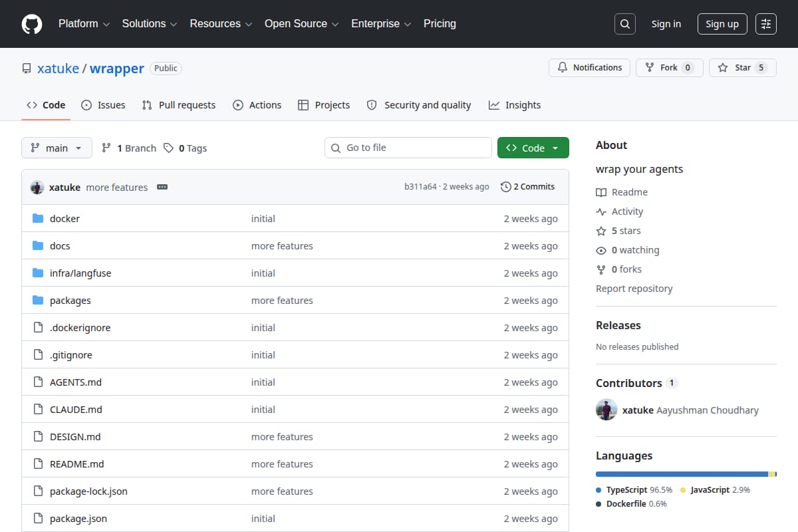Click the CLAUDE.md file icon
The width and height of the screenshot is (798, 532).
point(38,410)
